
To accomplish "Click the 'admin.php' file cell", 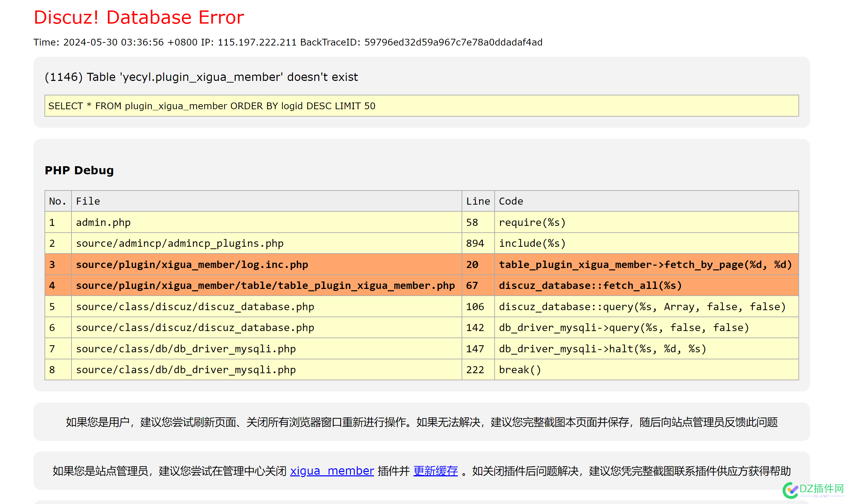I will [x=266, y=222].
